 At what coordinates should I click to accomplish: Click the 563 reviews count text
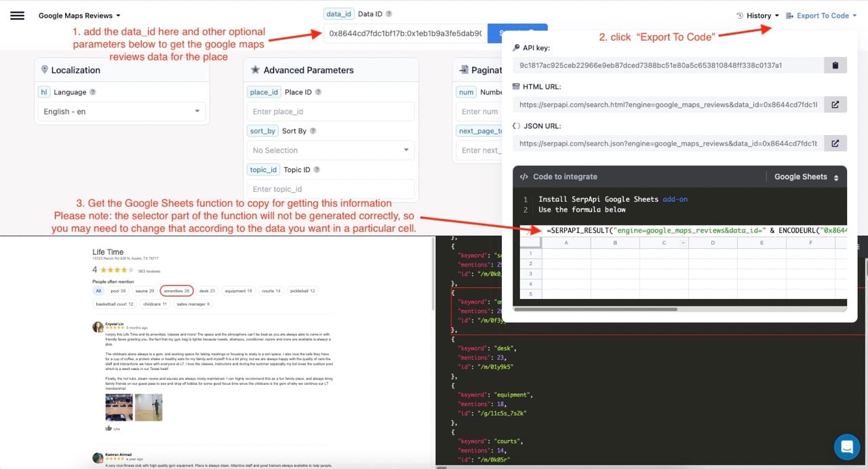click(x=149, y=270)
